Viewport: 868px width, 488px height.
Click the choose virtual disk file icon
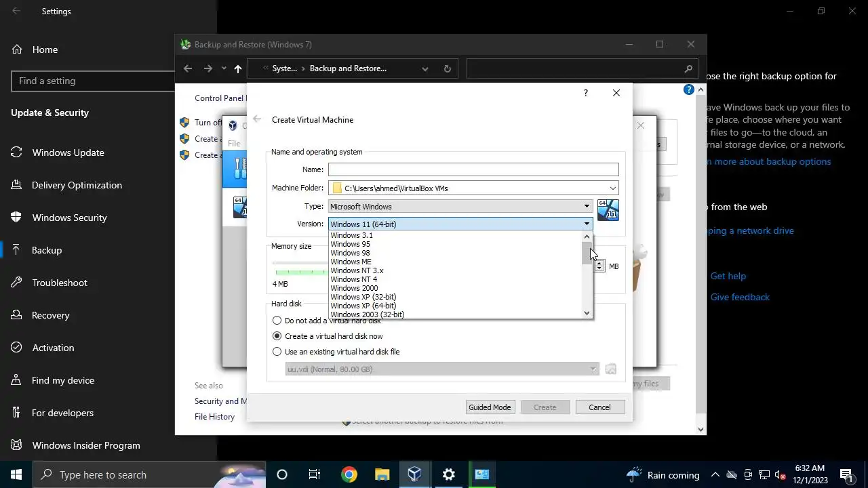611,369
